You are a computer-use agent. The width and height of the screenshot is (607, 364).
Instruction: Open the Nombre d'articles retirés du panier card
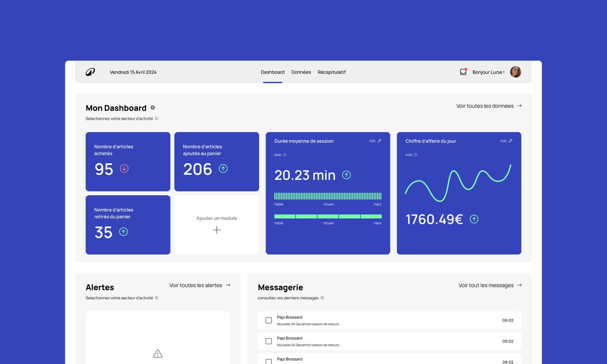tap(128, 225)
